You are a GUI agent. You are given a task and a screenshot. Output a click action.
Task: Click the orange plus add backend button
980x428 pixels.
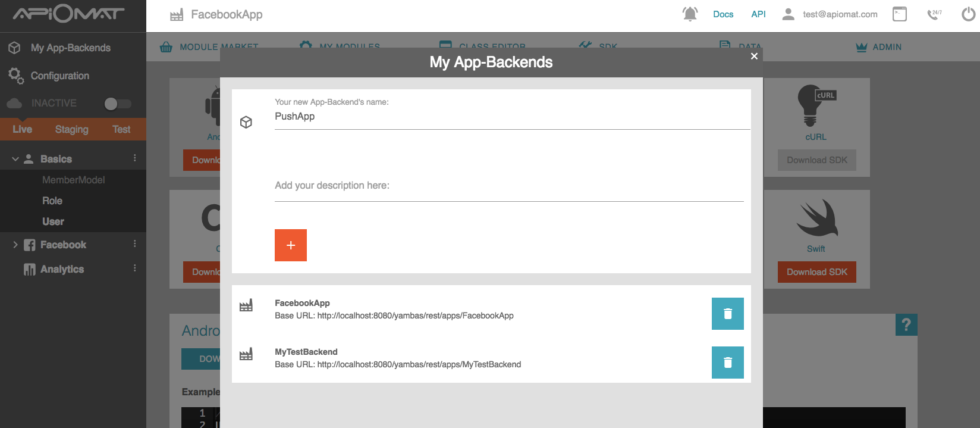[x=291, y=245]
